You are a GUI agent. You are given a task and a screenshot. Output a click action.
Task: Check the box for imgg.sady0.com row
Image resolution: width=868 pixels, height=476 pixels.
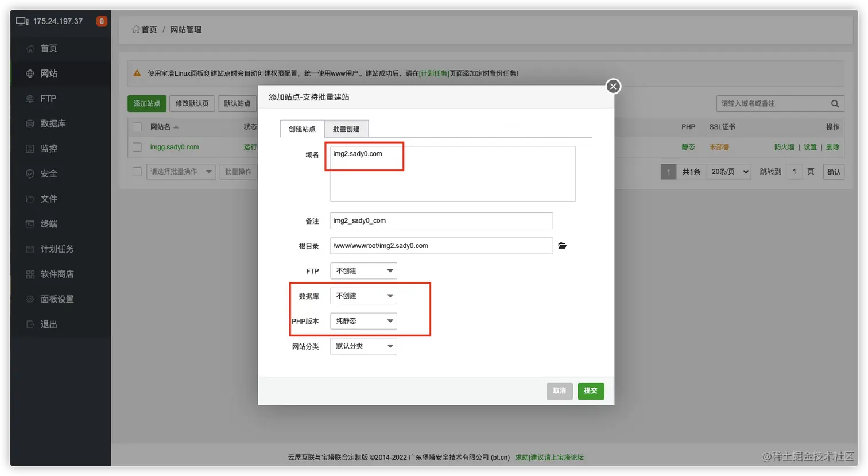point(137,147)
